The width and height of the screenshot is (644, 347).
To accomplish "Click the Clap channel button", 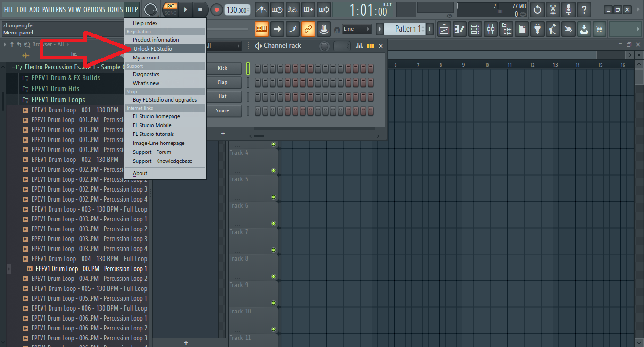I will (223, 82).
